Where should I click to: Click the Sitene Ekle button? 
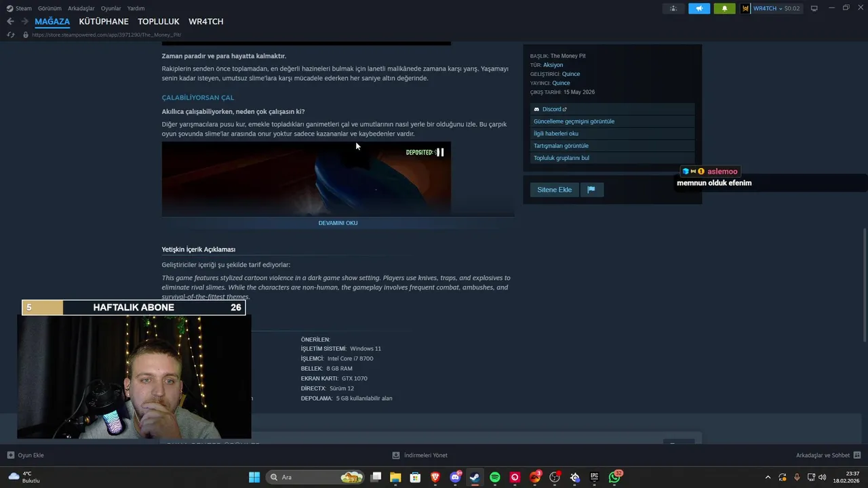click(555, 190)
